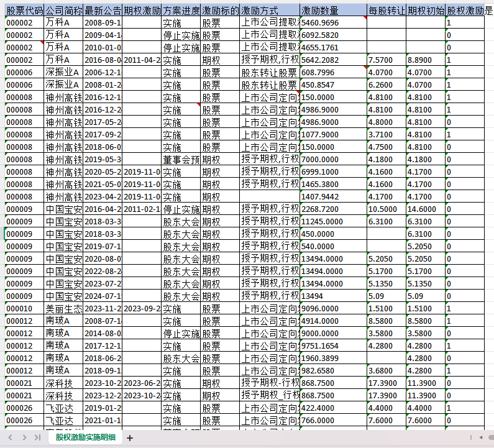The width and height of the screenshot is (494, 448).
Task: Click the cell with value 13494 without decimals
Action: coord(333,296)
